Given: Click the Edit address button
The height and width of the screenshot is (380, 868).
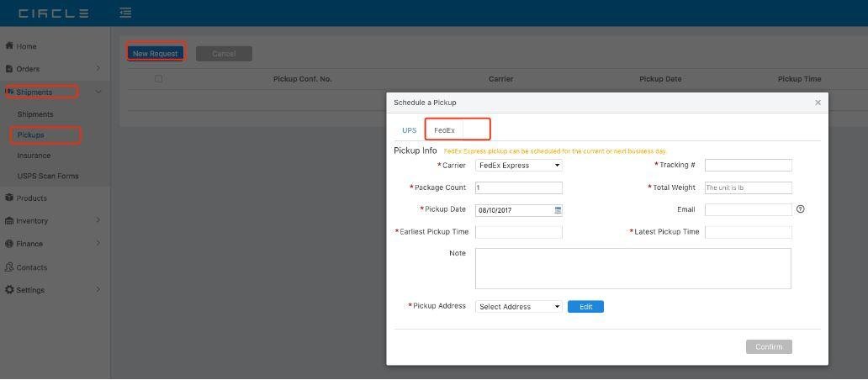Looking at the screenshot, I should (x=585, y=307).
